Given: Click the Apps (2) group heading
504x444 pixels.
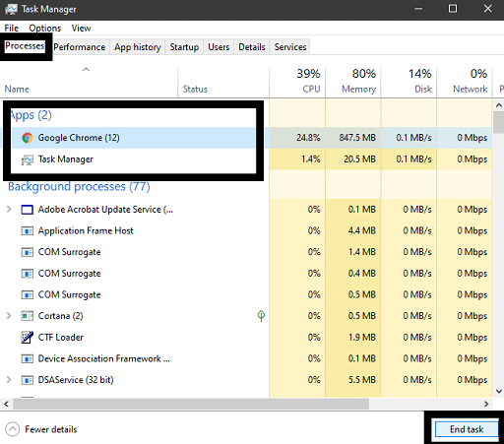Looking at the screenshot, I should point(31,115).
